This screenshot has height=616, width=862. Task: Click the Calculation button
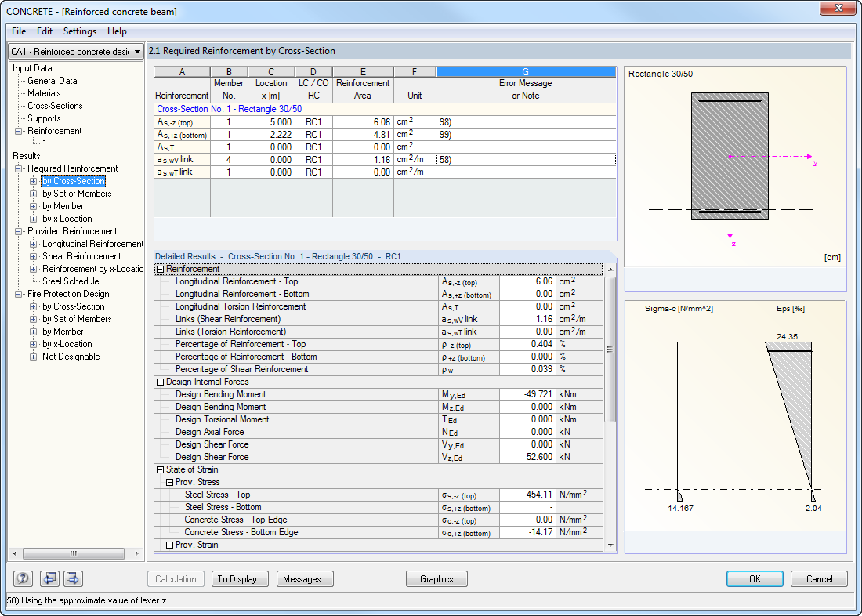(x=176, y=578)
